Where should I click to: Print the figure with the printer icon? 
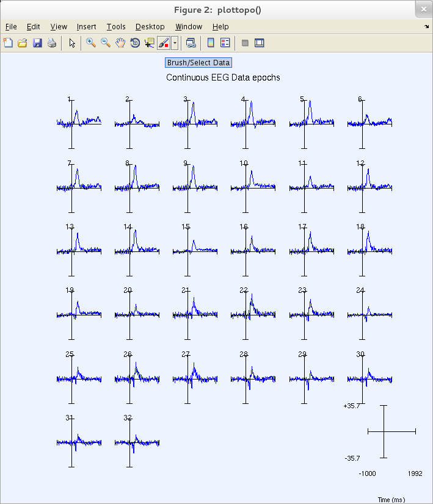[52, 43]
